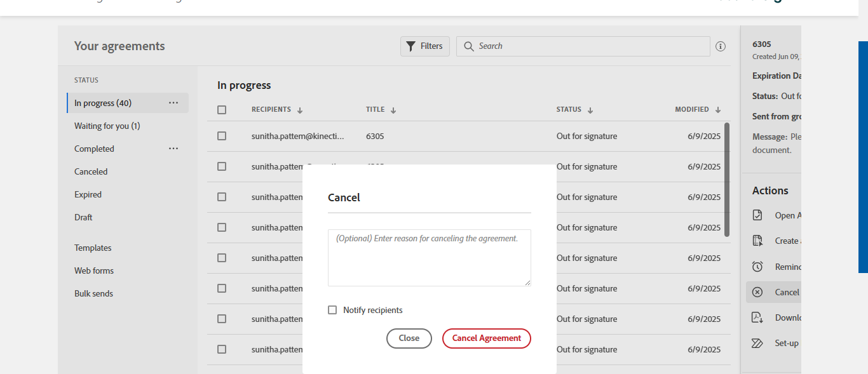
Task: Enable the Notify recipients checkbox
Action: (332, 310)
